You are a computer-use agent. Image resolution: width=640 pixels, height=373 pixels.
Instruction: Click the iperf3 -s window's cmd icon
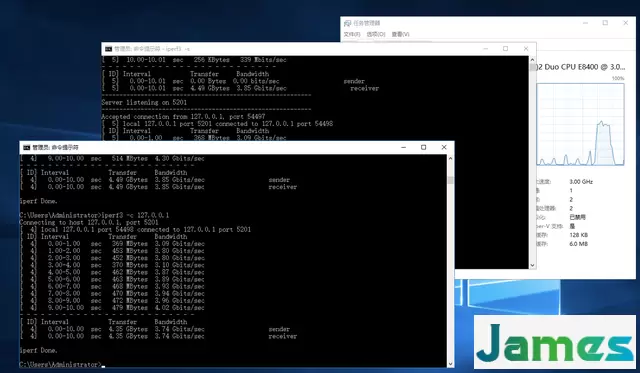[108, 49]
